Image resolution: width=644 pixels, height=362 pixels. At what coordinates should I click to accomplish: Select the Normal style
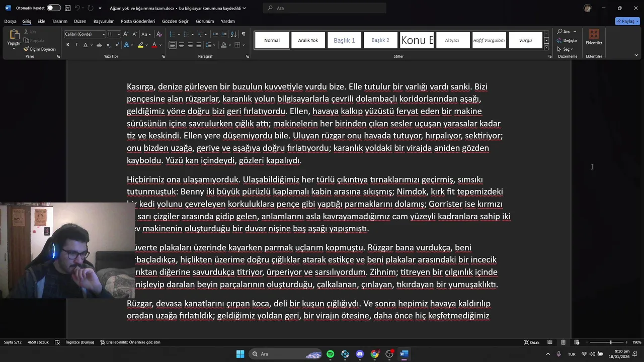pos(272,40)
